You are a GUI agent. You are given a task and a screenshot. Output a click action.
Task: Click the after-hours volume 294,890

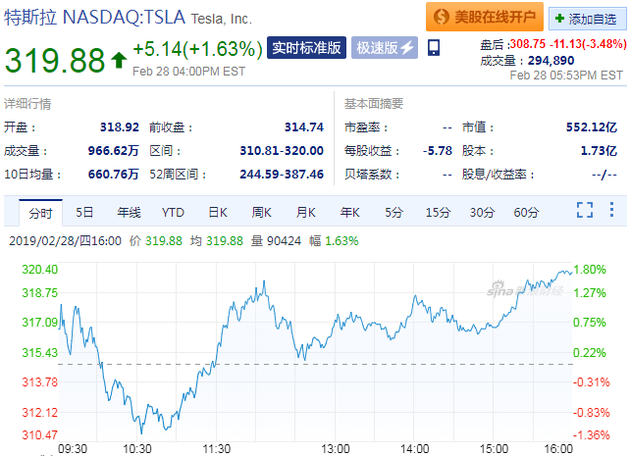coord(551,61)
